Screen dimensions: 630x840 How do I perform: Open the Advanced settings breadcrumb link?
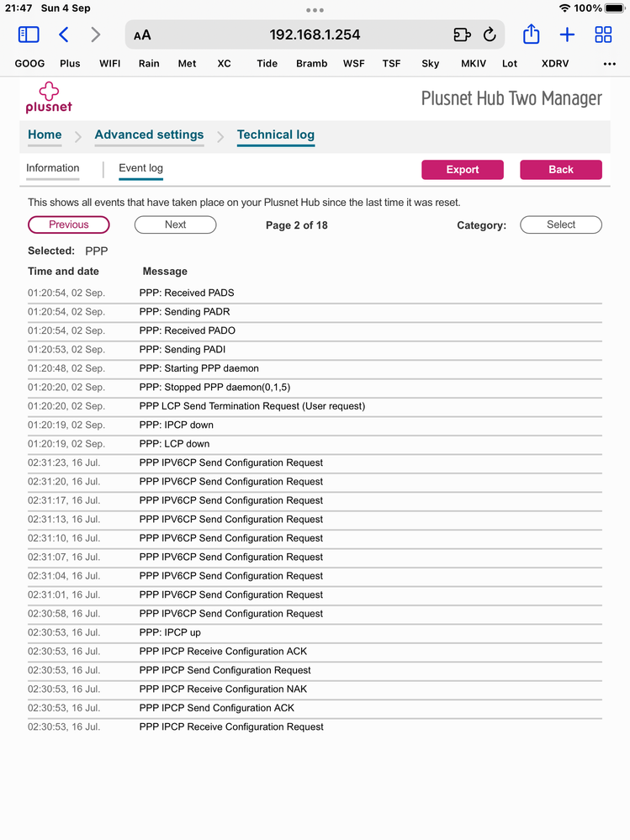[x=149, y=135]
